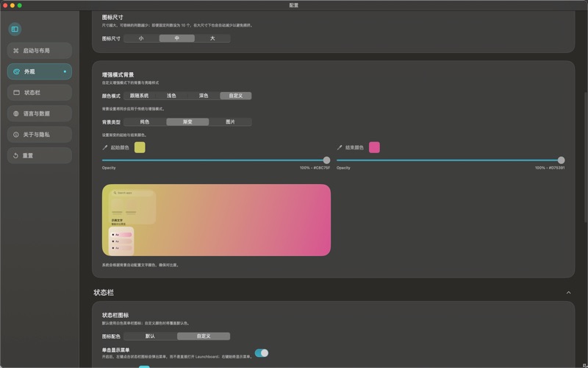588x368 pixels.
Task: Select 图片 background type
Action: 230,122
